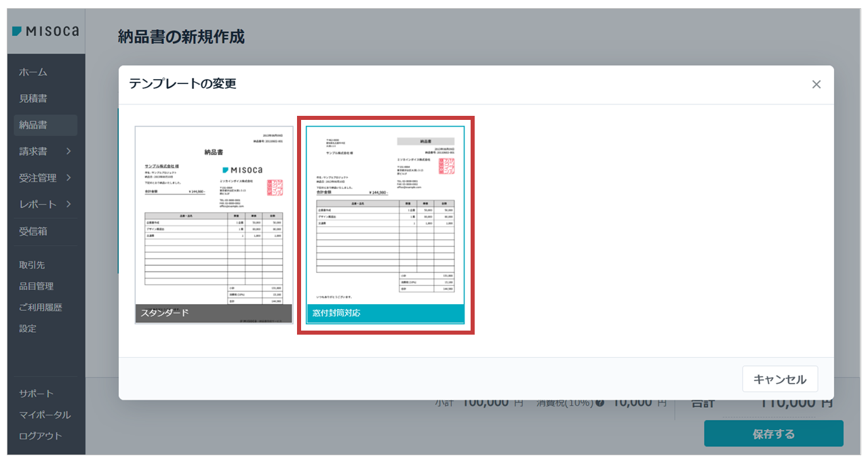This screenshot has width=868, height=462.
Task: Open 設定 in the sidebar
Action: coord(28,329)
